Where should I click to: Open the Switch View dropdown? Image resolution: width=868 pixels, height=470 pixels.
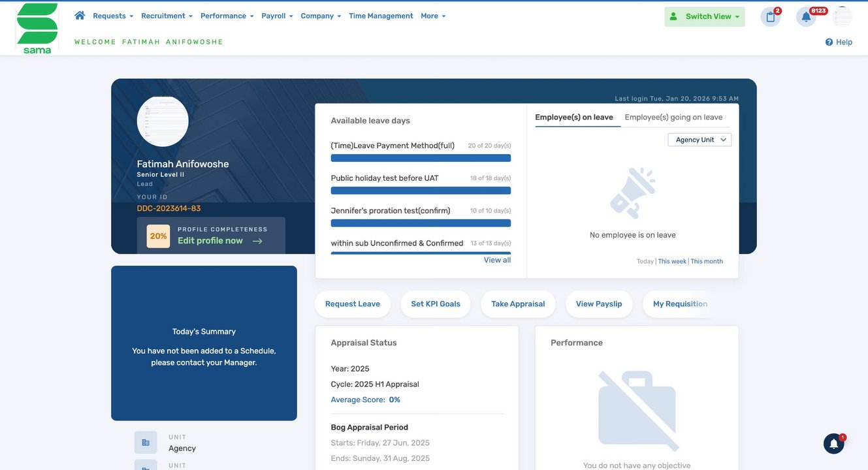pos(705,17)
